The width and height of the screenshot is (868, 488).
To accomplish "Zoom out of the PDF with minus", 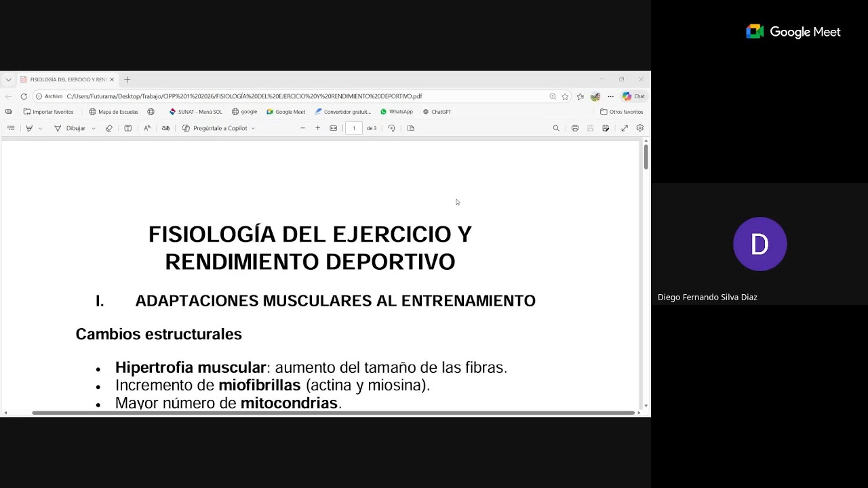I will [x=302, y=128].
